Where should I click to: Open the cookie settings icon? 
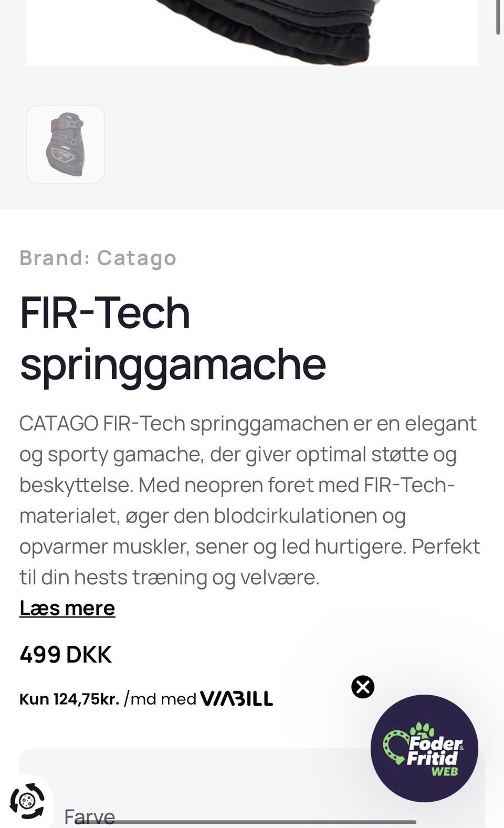(27, 801)
